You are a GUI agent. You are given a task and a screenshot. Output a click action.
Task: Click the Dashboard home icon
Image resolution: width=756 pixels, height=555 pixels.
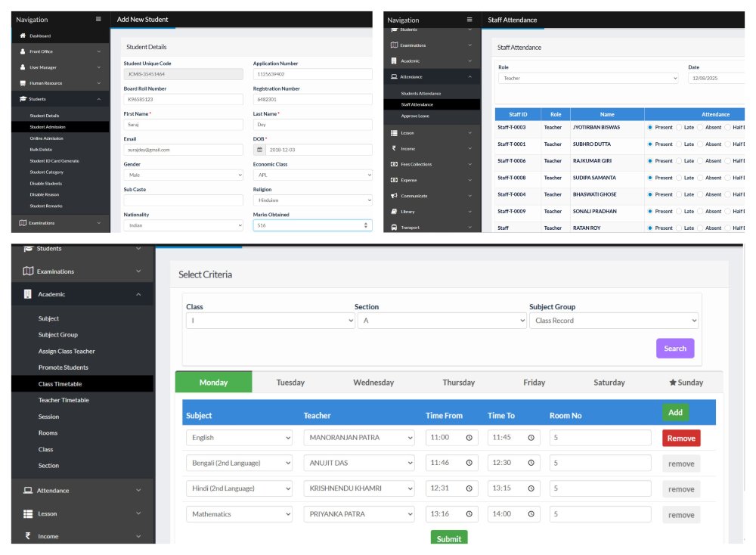point(23,36)
